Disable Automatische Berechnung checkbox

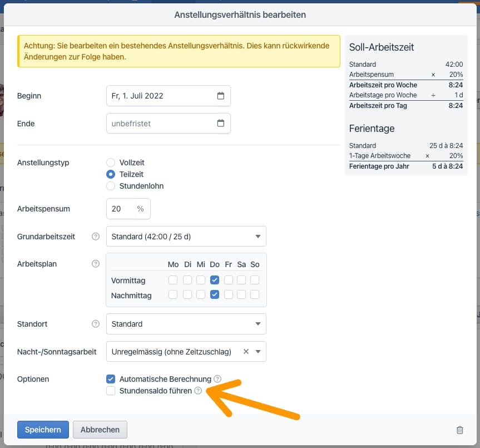pyautogui.click(x=111, y=379)
